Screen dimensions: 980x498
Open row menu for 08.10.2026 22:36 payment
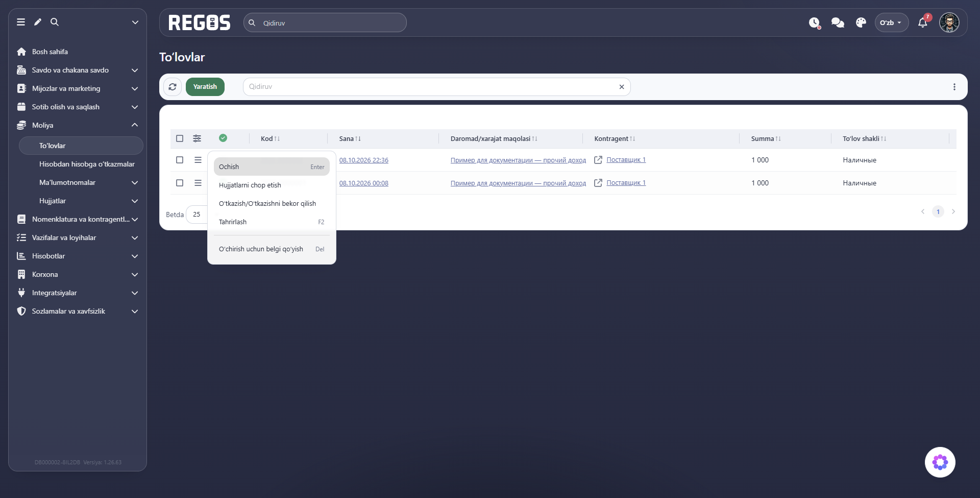click(198, 160)
